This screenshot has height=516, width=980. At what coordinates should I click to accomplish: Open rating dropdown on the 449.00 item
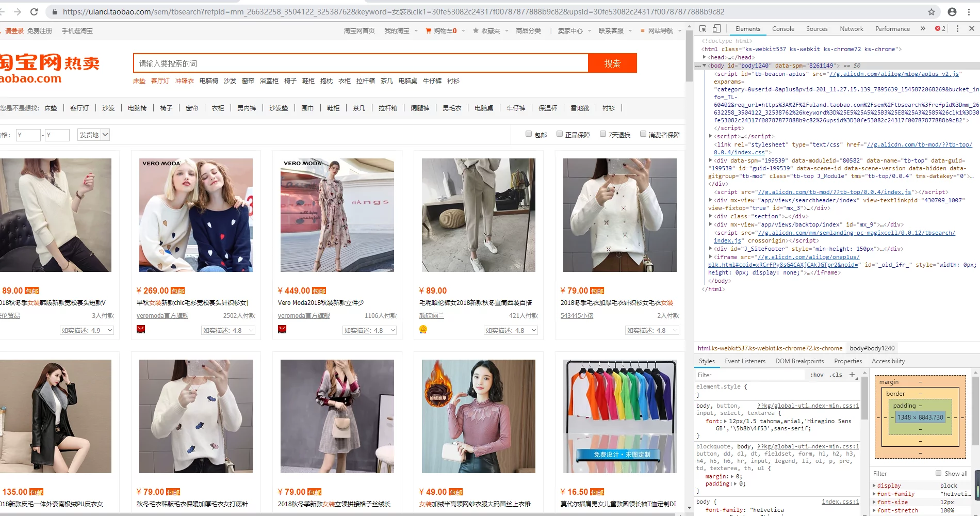tap(369, 330)
